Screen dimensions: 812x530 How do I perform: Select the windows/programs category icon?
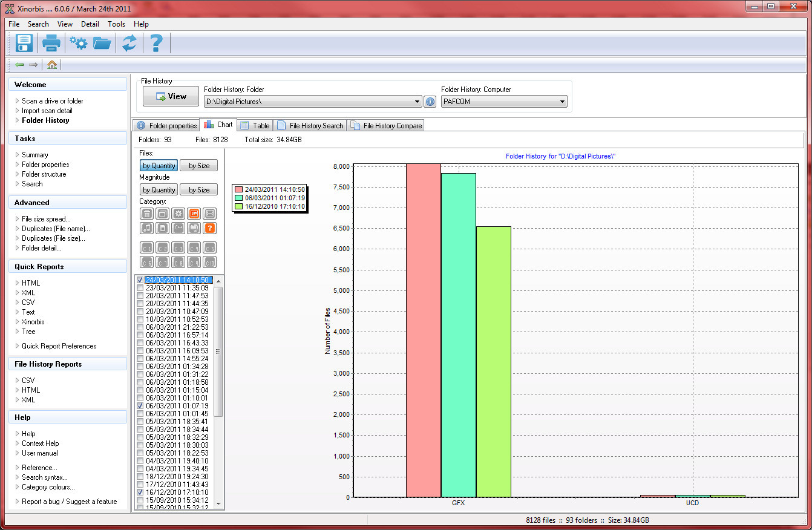(x=162, y=214)
